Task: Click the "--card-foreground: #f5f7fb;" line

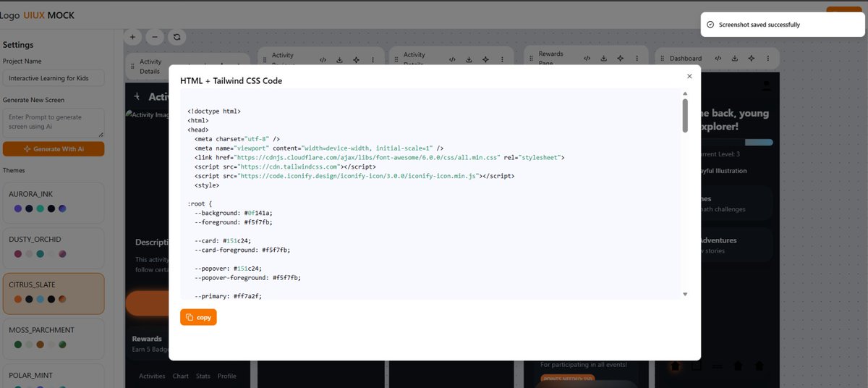Action: point(242,250)
